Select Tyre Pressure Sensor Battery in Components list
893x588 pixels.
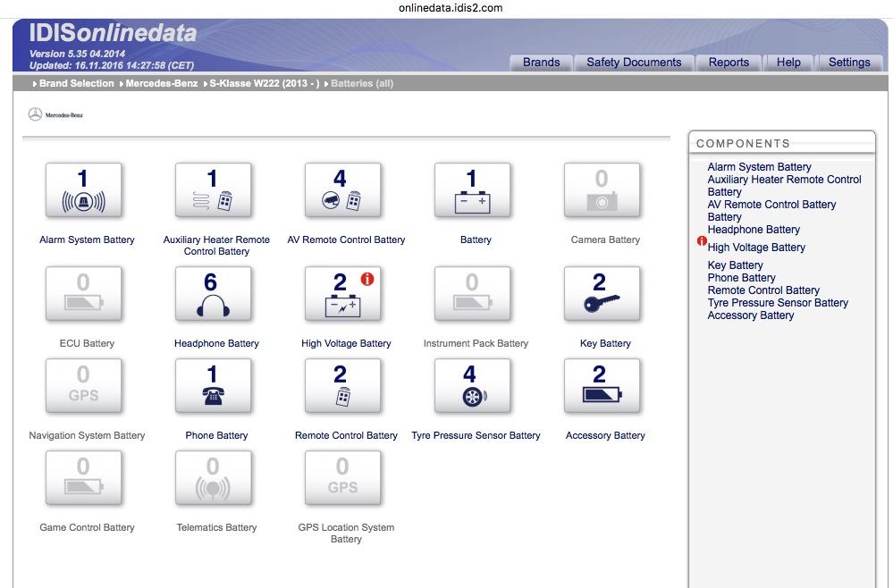pos(778,303)
